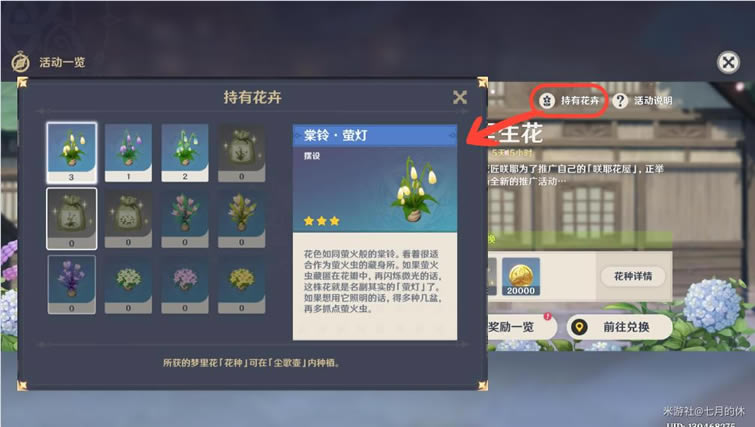Select the white bell flower with count 2
This screenshot has height=427, width=755.
(185, 153)
